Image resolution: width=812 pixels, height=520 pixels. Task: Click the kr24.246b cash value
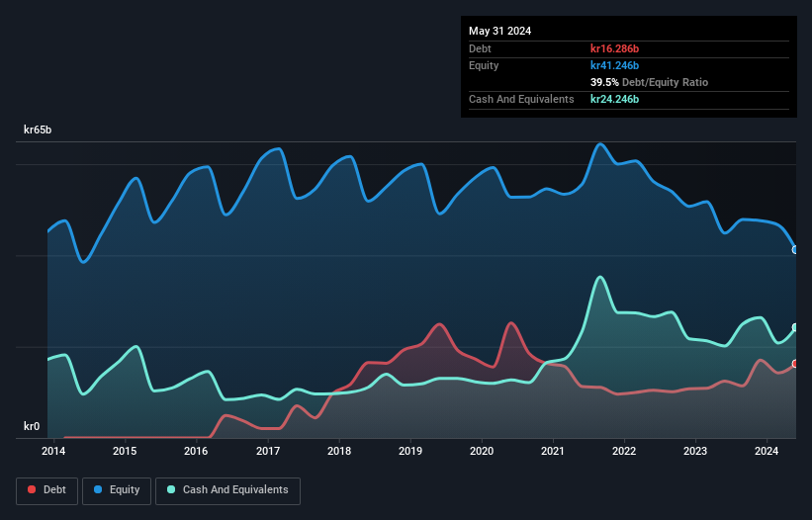(x=615, y=99)
